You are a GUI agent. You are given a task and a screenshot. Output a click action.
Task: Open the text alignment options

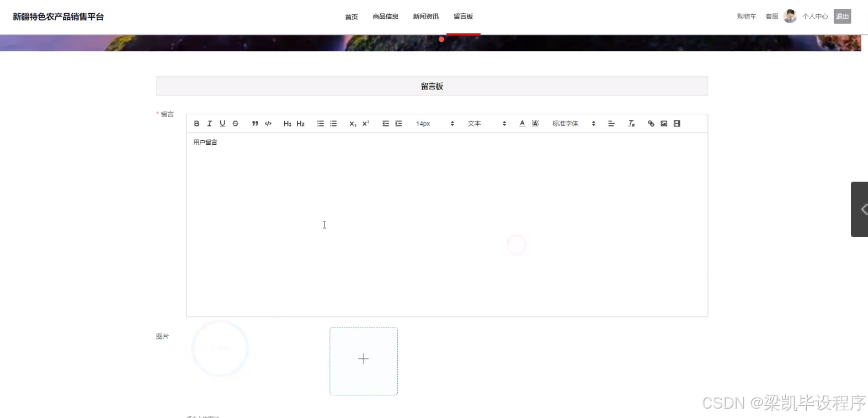tap(611, 124)
